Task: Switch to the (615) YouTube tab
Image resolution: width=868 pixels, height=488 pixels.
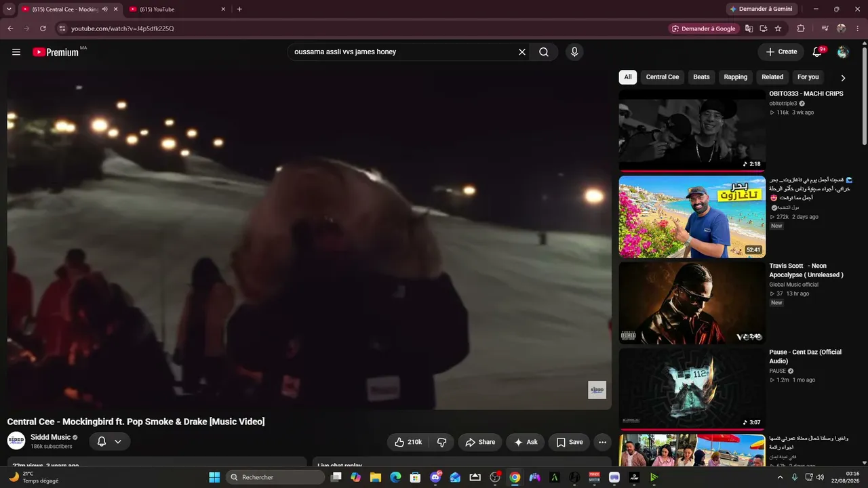Action: [178, 9]
